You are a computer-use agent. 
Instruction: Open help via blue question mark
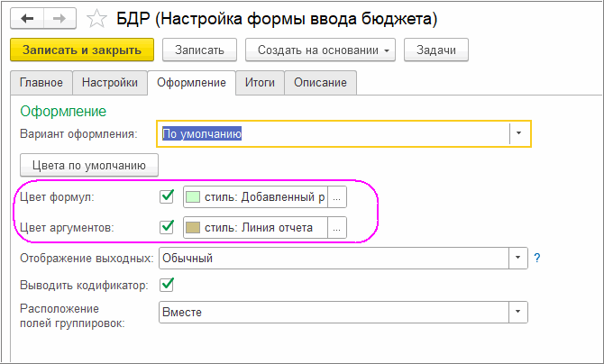point(536,258)
